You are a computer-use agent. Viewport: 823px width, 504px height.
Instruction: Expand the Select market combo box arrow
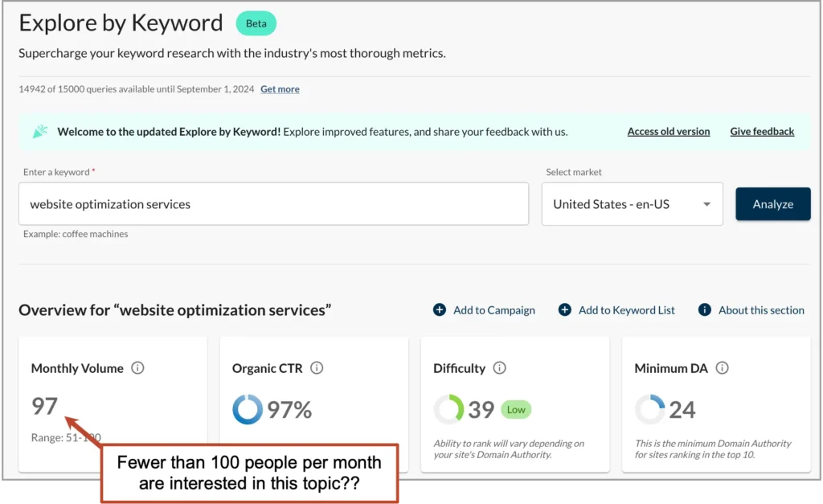coord(708,204)
